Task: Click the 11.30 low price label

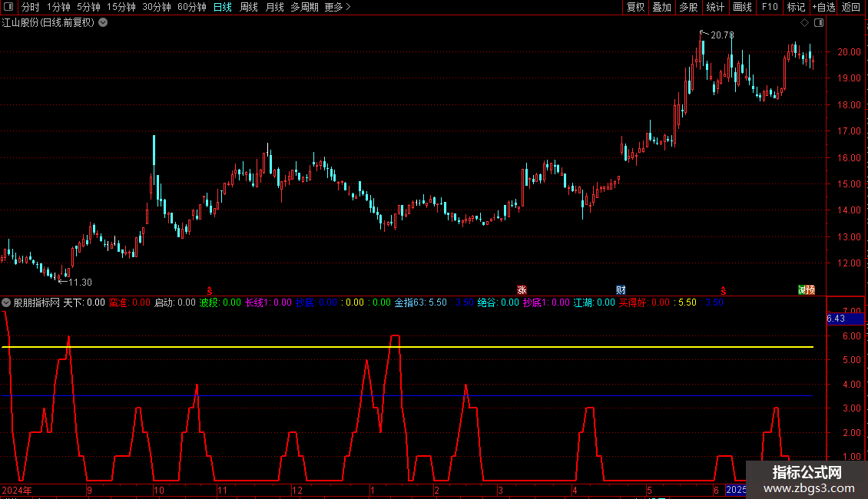Action: click(x=80, y=283)
